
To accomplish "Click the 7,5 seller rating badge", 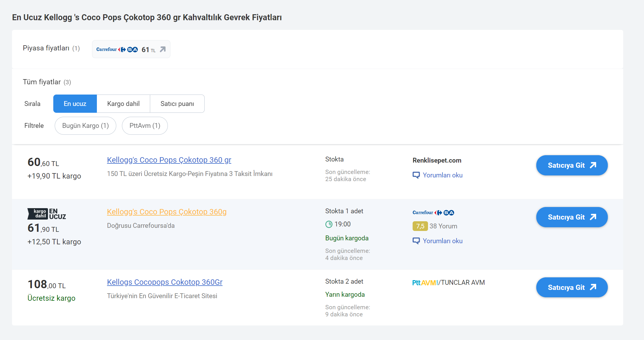I will coord(420,226).
